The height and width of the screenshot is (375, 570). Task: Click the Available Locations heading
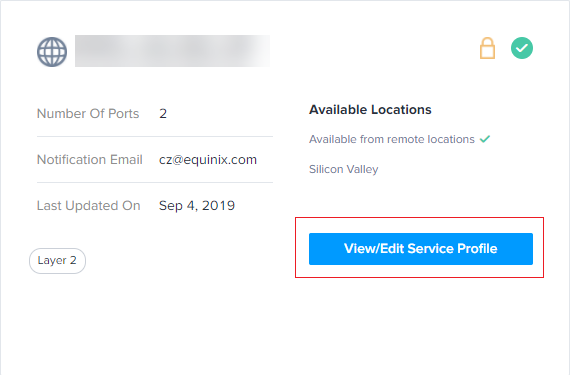coord(370,109)
